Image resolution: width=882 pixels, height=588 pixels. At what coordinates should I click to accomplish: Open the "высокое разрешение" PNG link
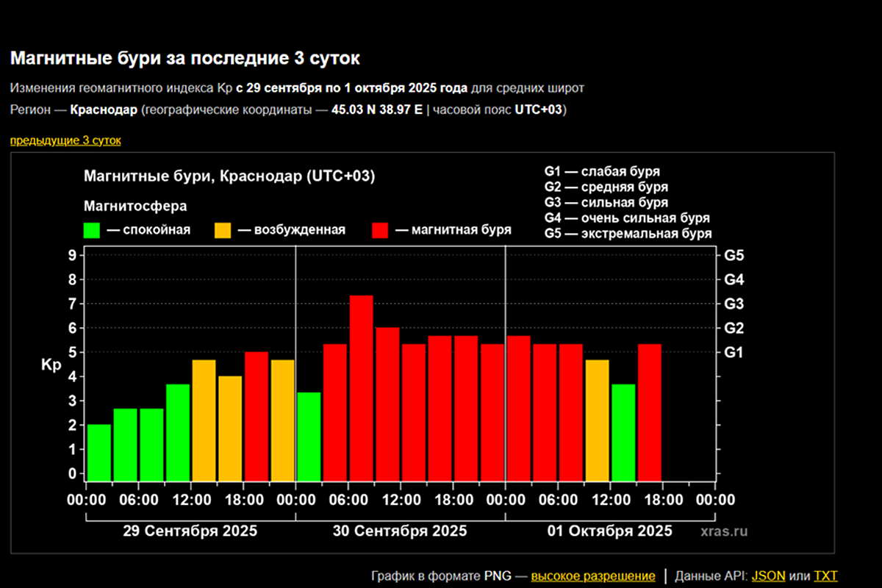pyautogui.click(x=592, y=576)
